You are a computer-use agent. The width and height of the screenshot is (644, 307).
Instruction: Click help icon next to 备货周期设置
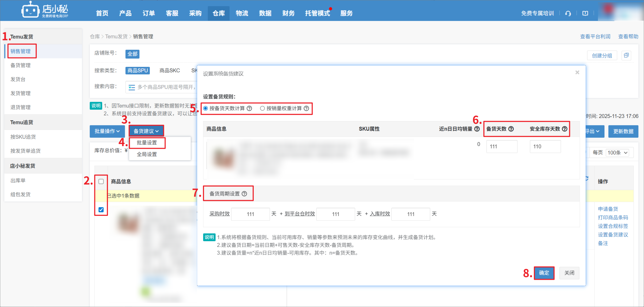coord(244,194)
